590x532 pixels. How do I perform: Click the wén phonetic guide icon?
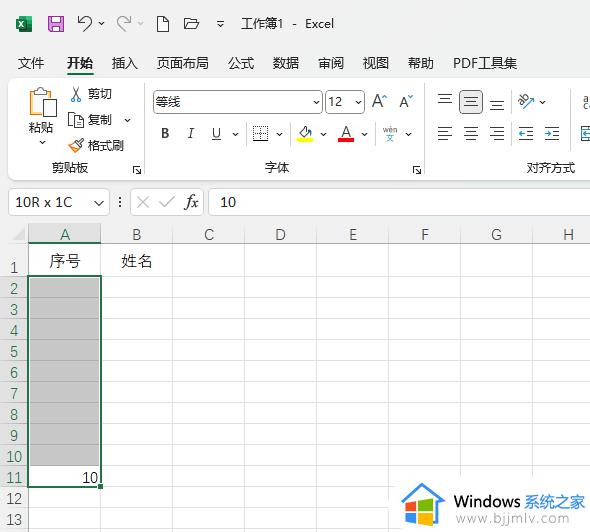(x=390, y=134)
